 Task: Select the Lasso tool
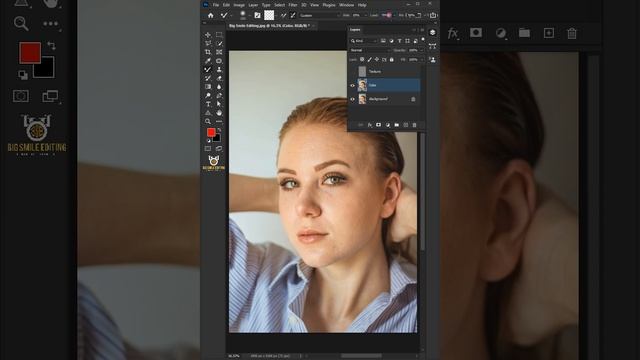click(208, 43)
